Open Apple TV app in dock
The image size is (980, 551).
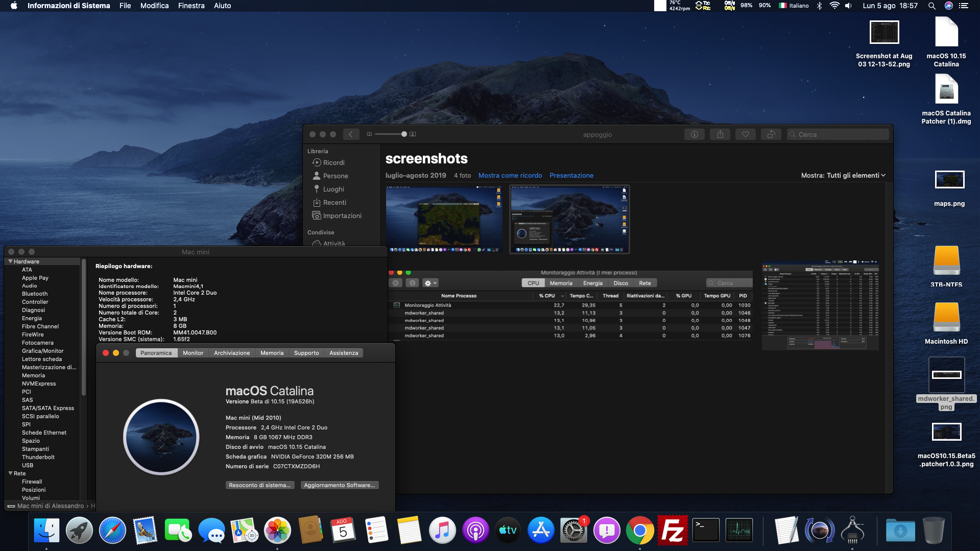(x=508, y=531)
